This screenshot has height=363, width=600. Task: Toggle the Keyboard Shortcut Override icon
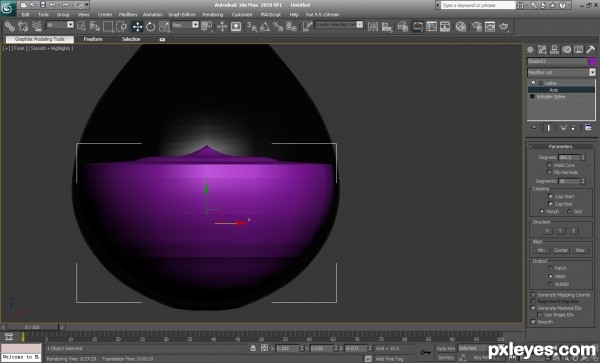pyautogui.click(x=236, y=26)
